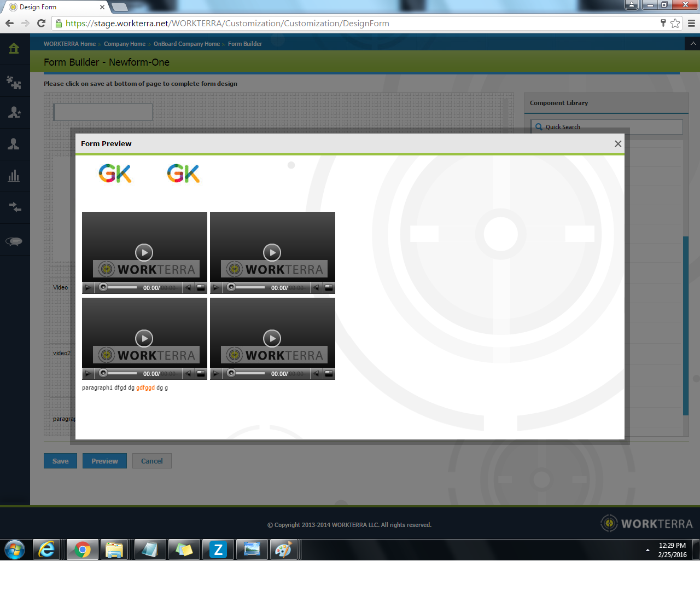Play the top-left video using center play button

[144, 252]
